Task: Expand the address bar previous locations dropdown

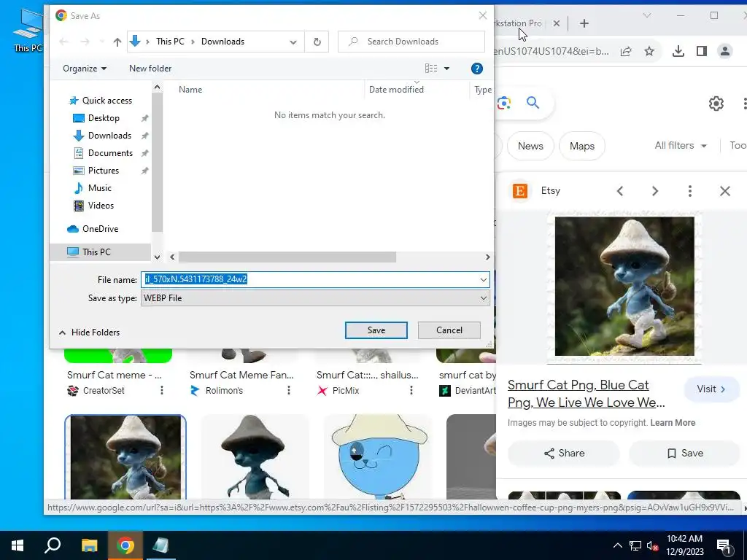Action: point(293,42)
